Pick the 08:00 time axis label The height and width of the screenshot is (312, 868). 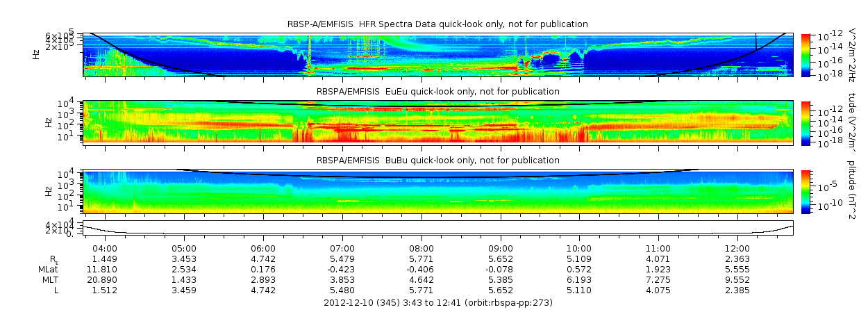pos(422,249)
